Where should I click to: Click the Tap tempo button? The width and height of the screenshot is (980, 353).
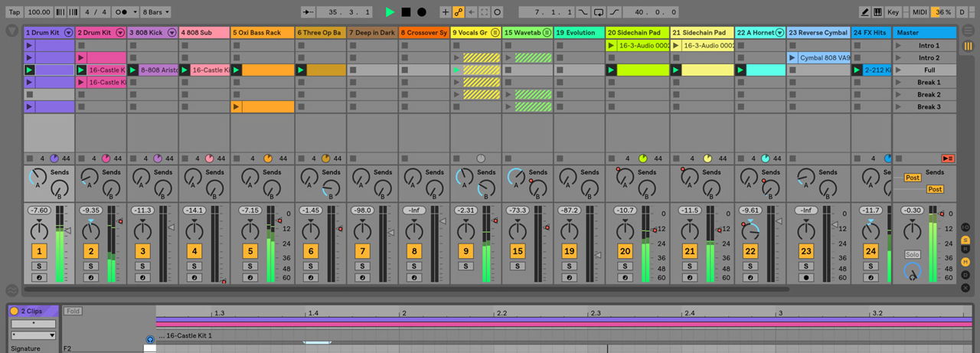pos(15,12)
